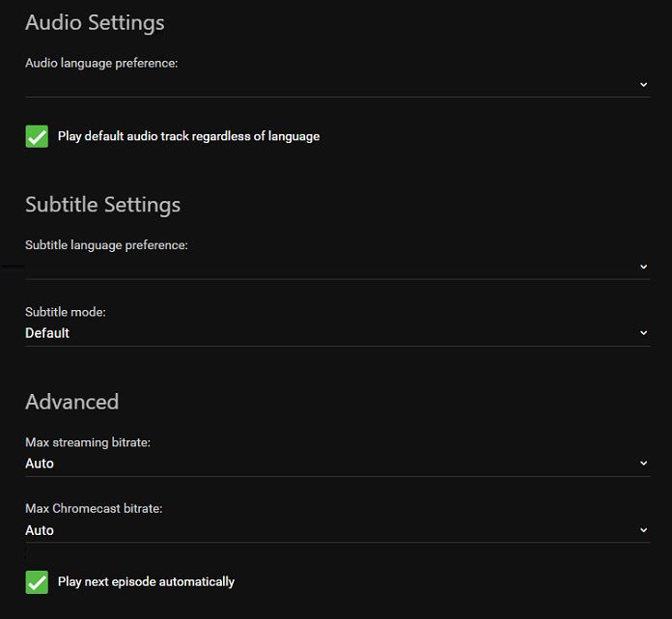The image size is (672, 619).
Task: Disable Play next episode automatically checkbox
Action: click(37, 582)
